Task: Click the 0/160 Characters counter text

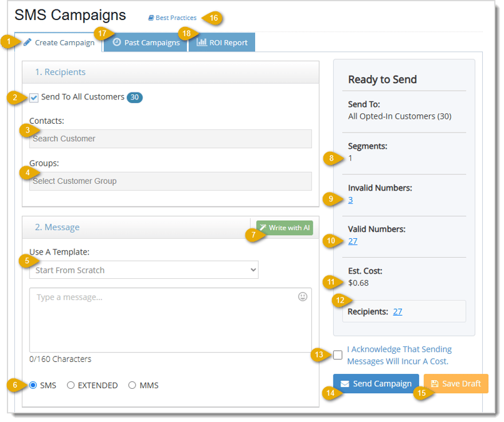Action: tap(61, 359)
